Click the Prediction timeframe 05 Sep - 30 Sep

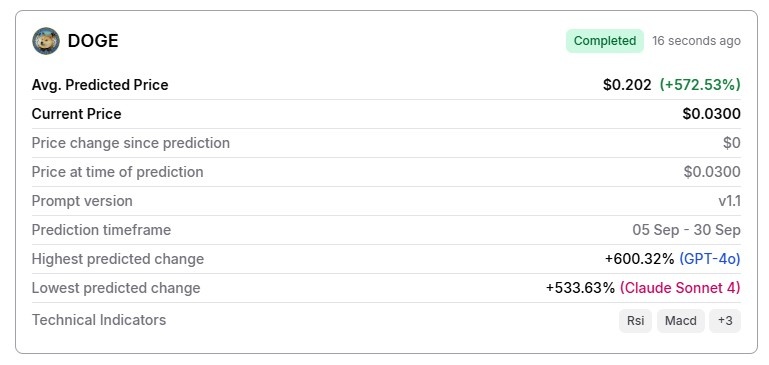[686, 230]
